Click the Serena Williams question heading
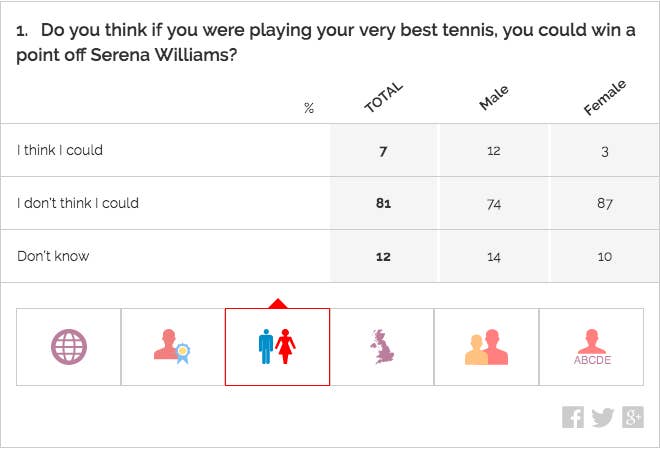 click(325, 42)
